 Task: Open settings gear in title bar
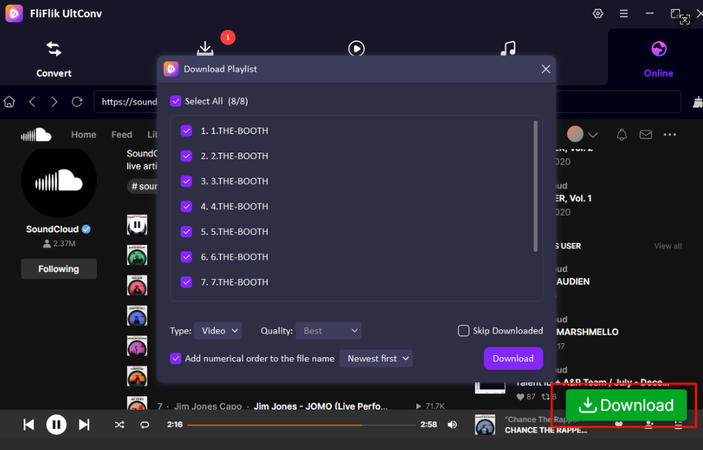[598, 13]
